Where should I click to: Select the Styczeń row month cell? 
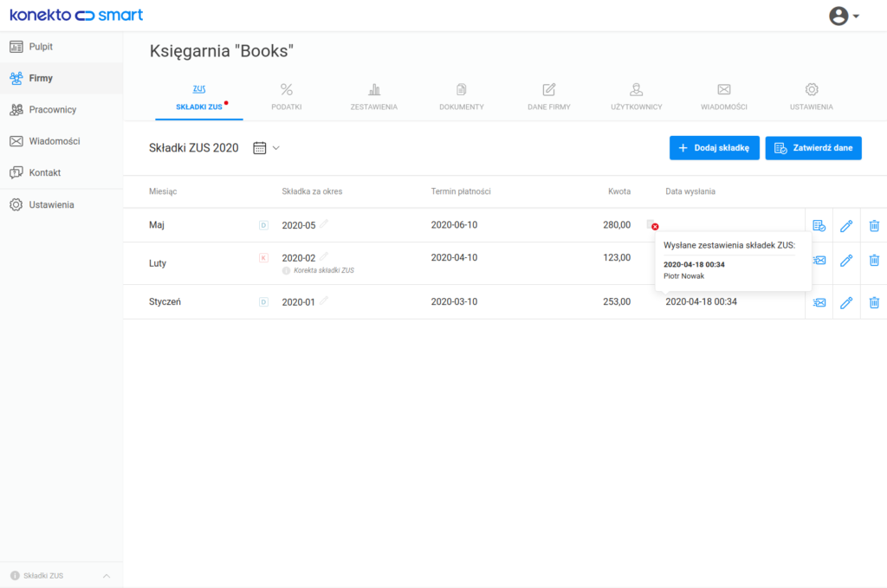tap(165, 302)
